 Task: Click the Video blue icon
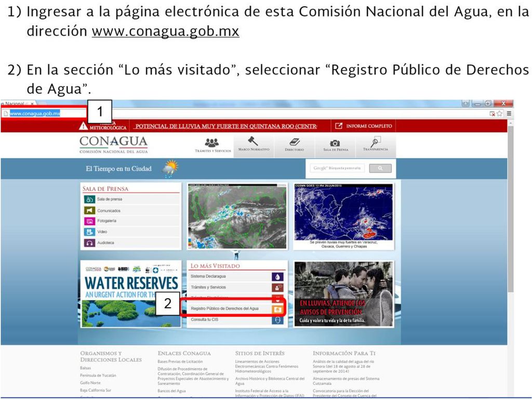tap(89, 232)
